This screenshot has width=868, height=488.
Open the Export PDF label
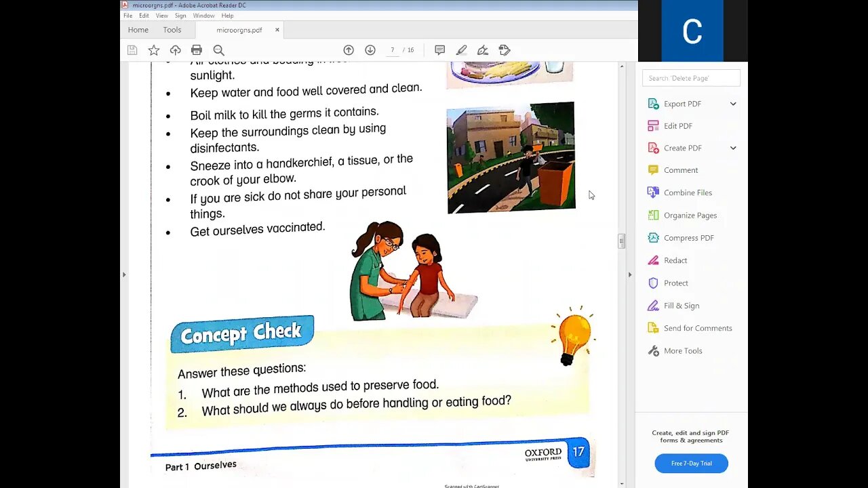click(x=682, y=104)
